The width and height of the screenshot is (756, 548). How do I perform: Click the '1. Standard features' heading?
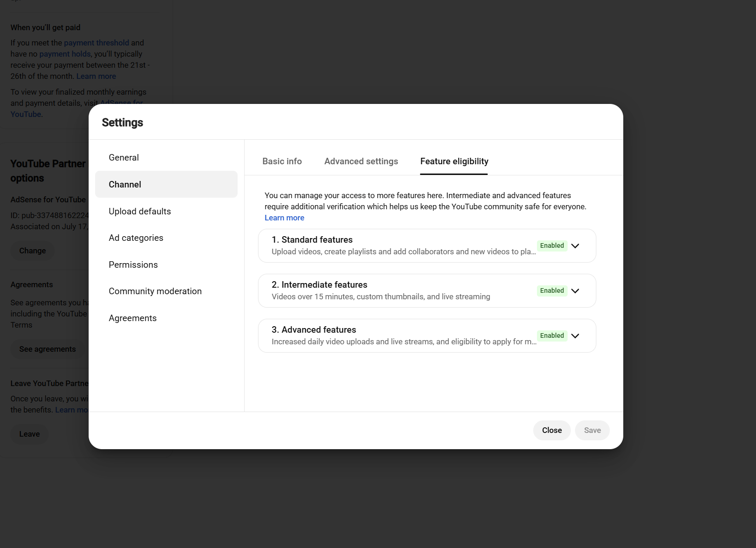click(312, 239)
